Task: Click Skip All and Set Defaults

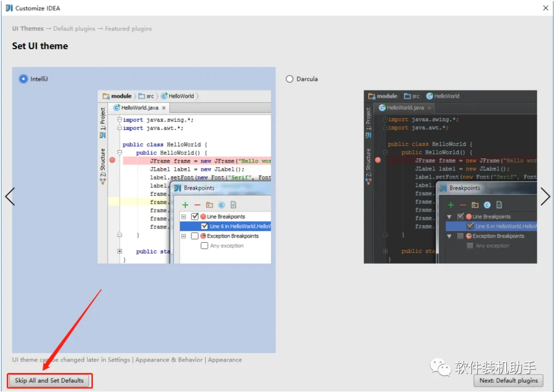Action: (x=49, y=381)
